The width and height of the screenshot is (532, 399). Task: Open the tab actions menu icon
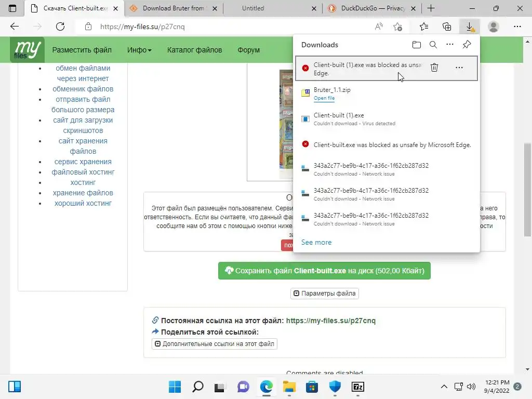pyautogui.click(x=12, y=8)
